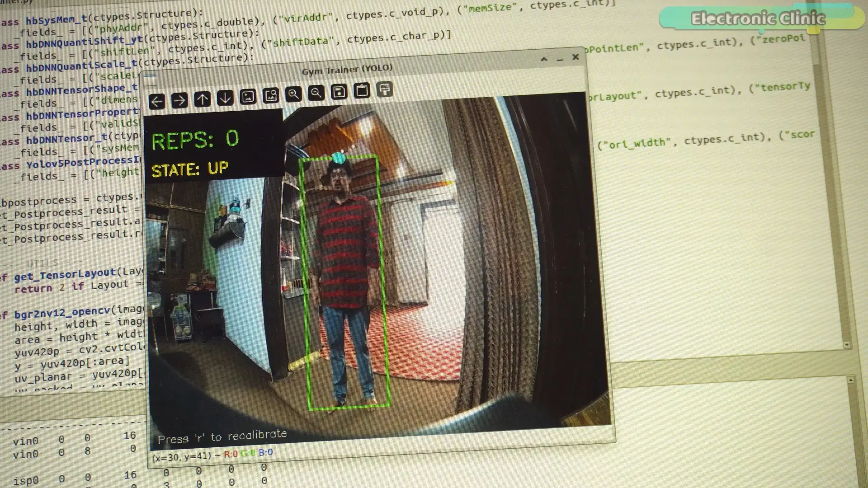Zoom out of the Gym Trainer image
The width and height of the screenshot is (868, 488).
coord(316,93)
